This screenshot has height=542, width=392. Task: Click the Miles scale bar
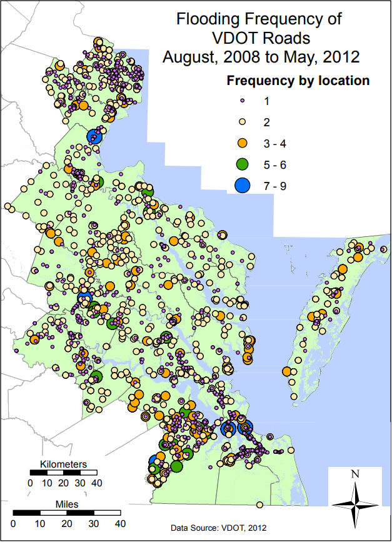[66, 513]
